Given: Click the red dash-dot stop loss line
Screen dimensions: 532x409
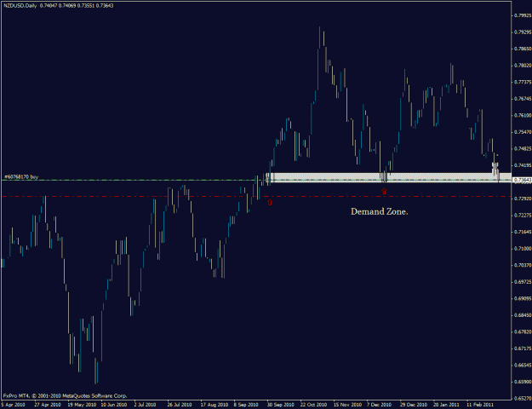Looking at the screenshot, I should (x=256, y=196).
